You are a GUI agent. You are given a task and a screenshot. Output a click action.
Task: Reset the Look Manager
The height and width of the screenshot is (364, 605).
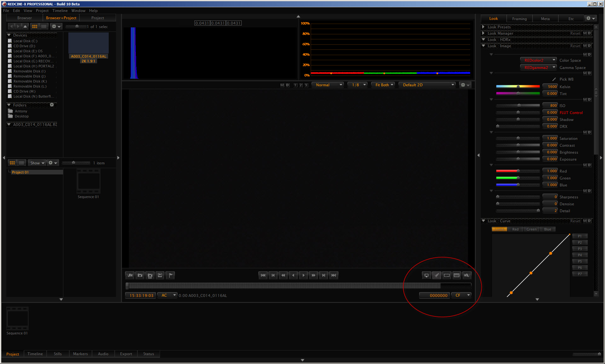pos(575,33)
